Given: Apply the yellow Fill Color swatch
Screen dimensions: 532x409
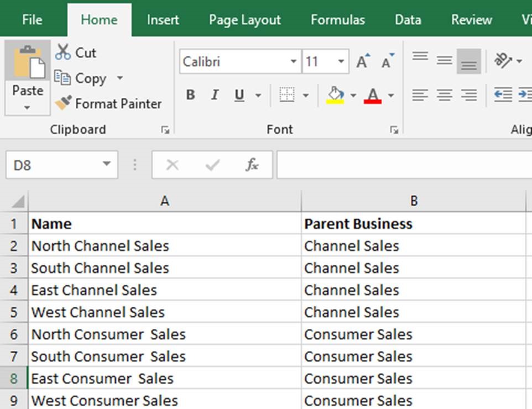Looking at the screenshot, I should (335, 95).
